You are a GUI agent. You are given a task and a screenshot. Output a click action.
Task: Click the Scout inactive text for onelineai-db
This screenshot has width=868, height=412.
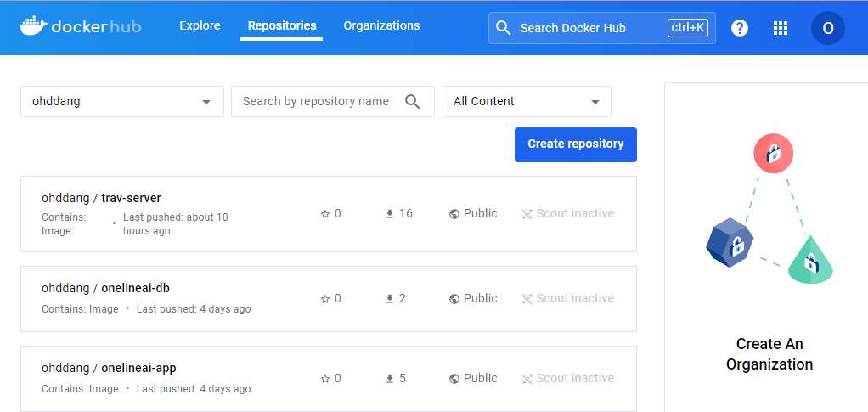(575, 298)
